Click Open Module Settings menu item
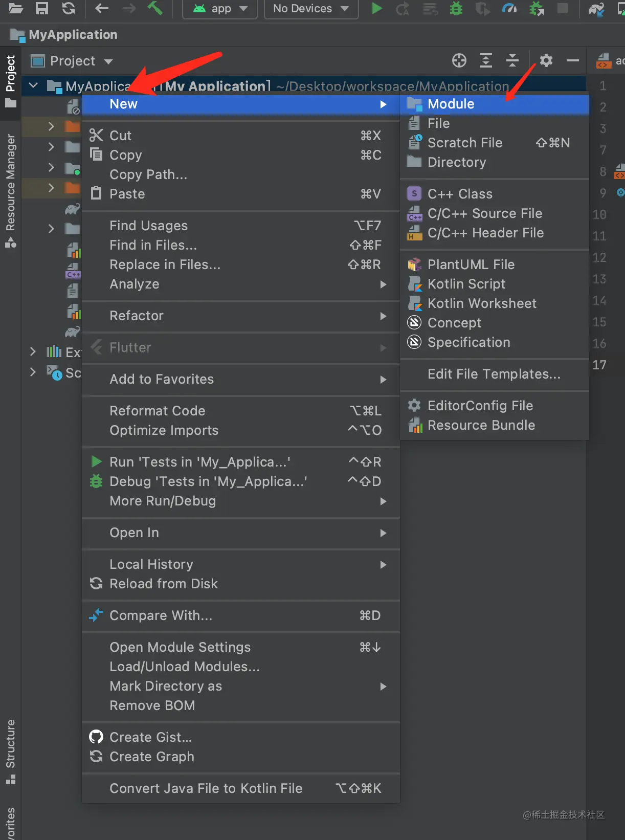Image resolution: width=625 pixels, height=840 pixels. pos(241,647)
